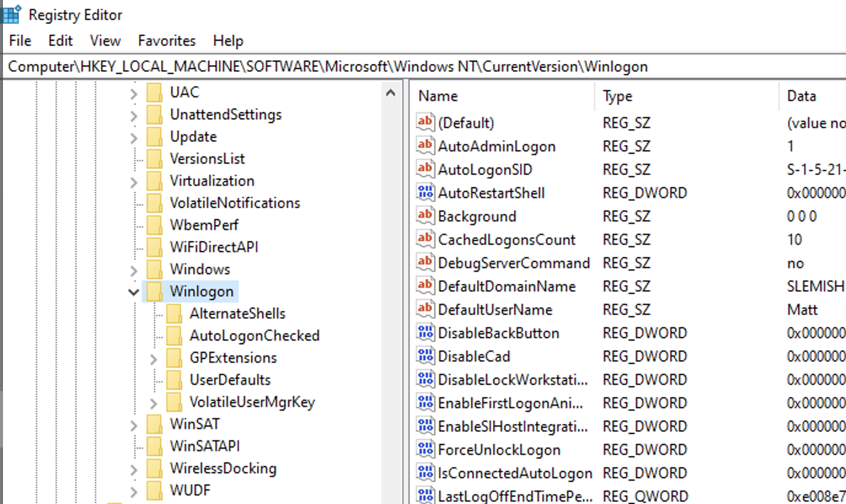Open the Favorites menu
Image resolution: width=846 pixels, height=504 pixels.
pyautogui.click(x=166, y=41)
